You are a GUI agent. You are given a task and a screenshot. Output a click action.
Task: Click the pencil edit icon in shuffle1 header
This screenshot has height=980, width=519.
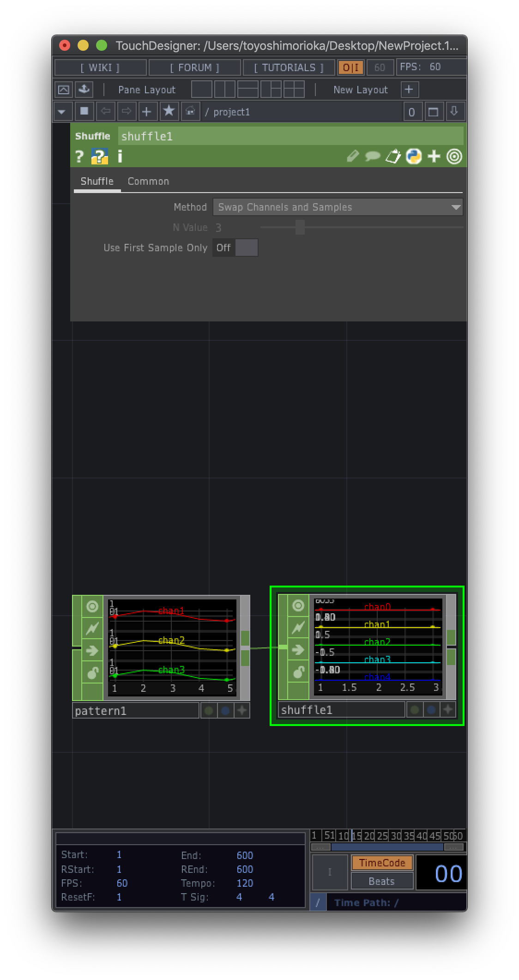pos(353,157)
